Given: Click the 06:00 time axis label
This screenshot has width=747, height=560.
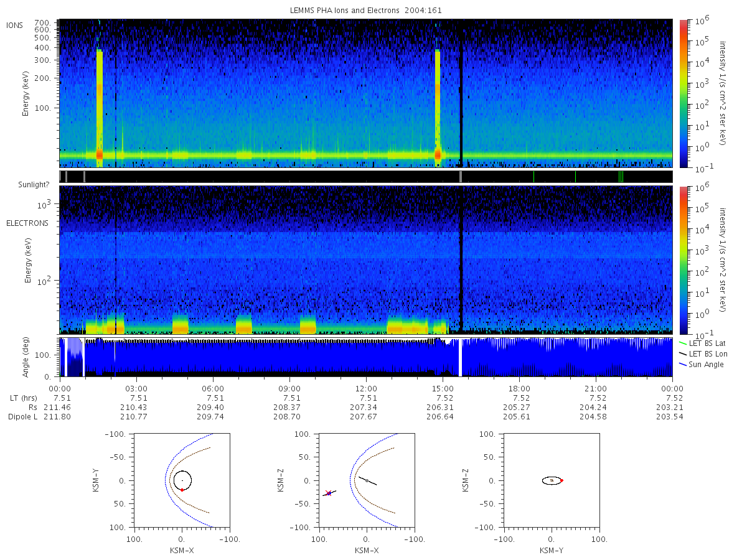Looking at the screenshot, I should [x=213, y=388].
